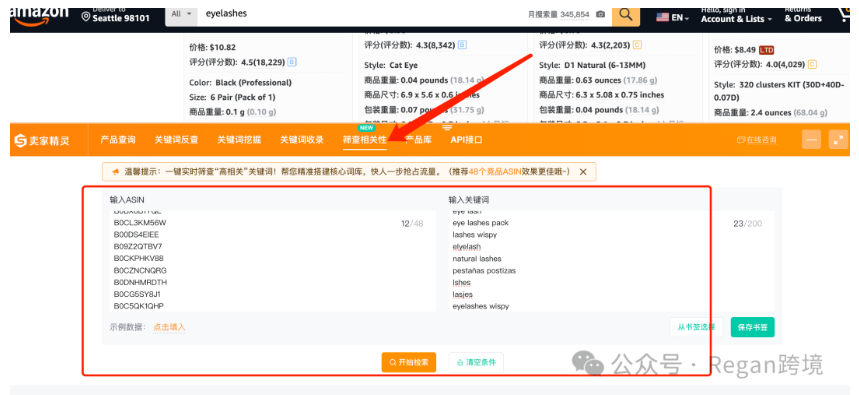Open 在线咨询 online support
The width and height of the screenshot is (859, 395).
(x=757, y=140)
